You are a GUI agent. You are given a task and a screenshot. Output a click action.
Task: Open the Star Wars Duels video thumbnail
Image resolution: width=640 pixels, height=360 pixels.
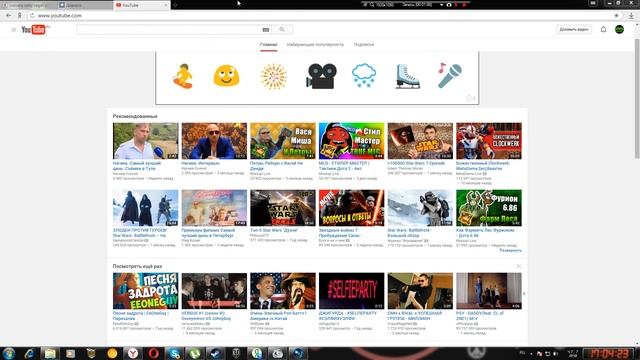click(x=283, y=208)
